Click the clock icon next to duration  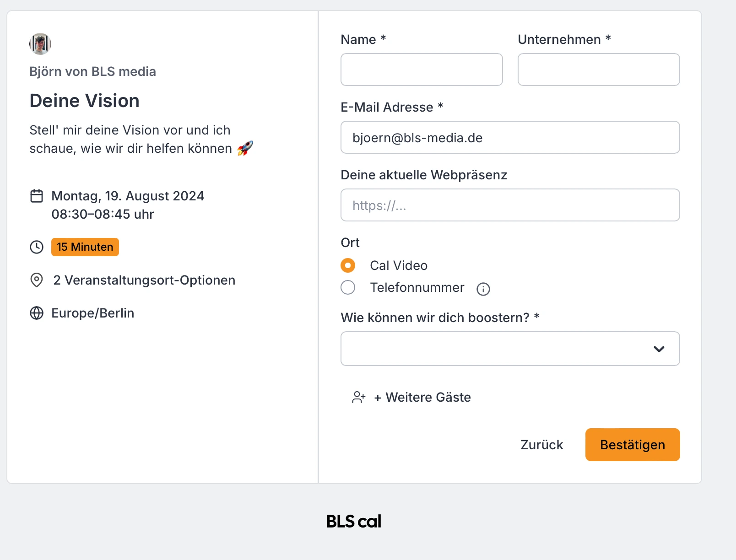(37, 247)
